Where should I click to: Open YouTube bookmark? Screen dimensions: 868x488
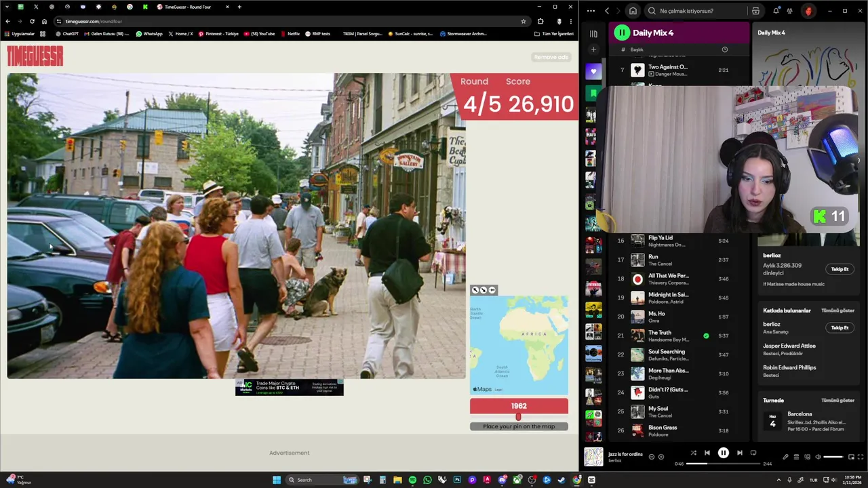tap(259, 33)
